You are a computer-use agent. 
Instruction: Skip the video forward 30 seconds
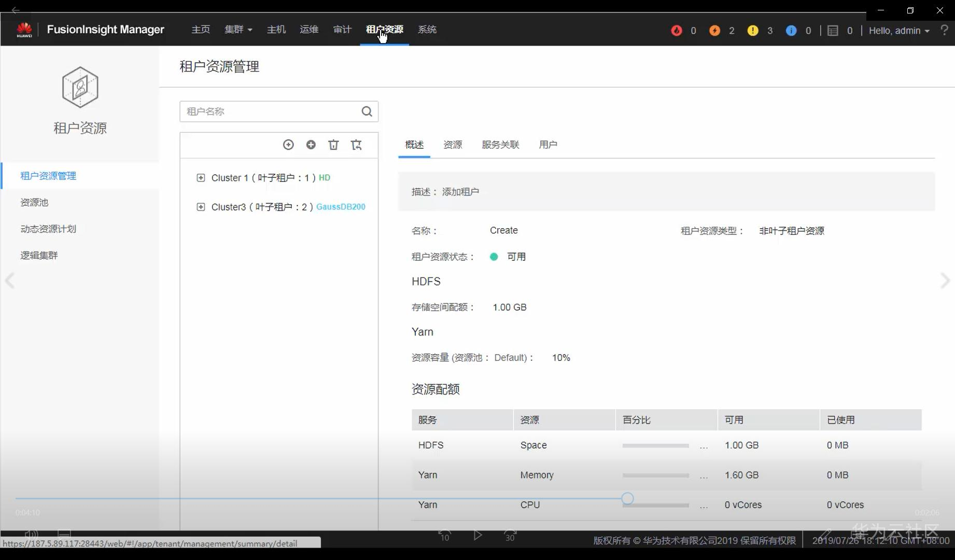(x=510, y=535)
